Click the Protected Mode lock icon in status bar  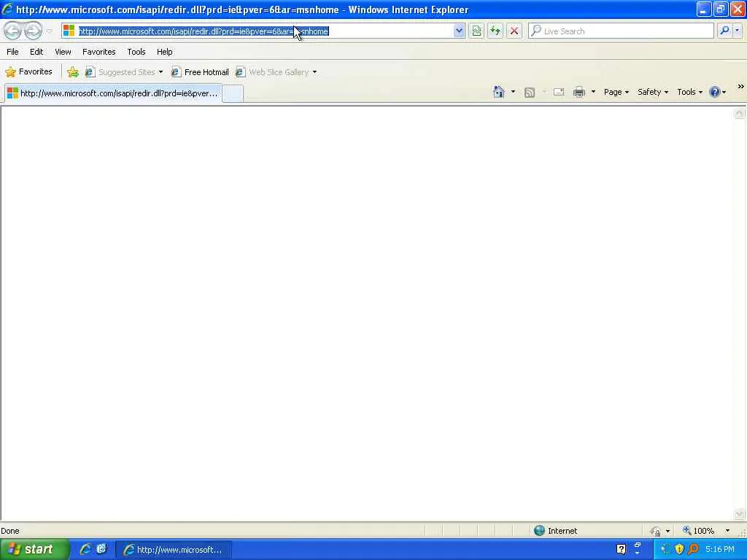pos(656,531)
